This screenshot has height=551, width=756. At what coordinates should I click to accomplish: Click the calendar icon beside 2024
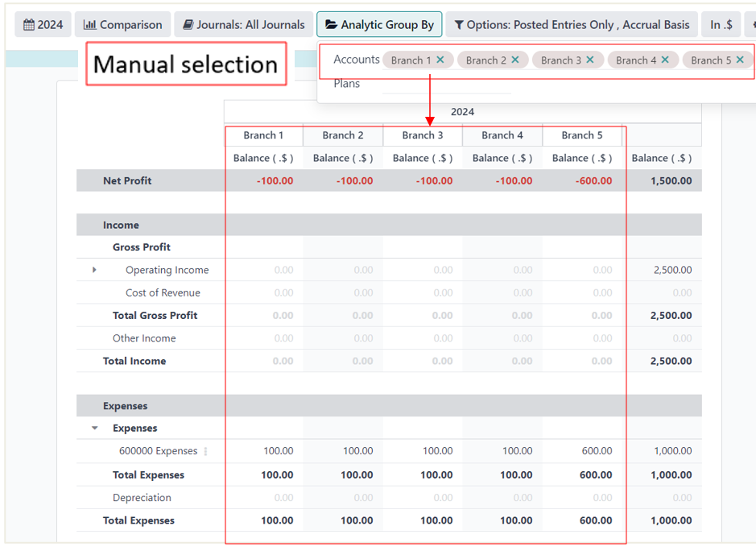[x=29, y=25]
